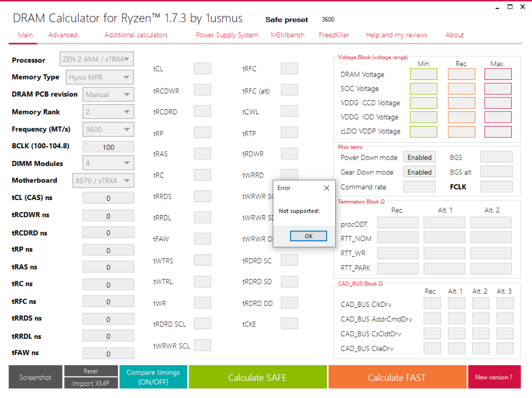Open the FreezKiller tab
Viewport: 532px width, 398px height.
point(334,35)
